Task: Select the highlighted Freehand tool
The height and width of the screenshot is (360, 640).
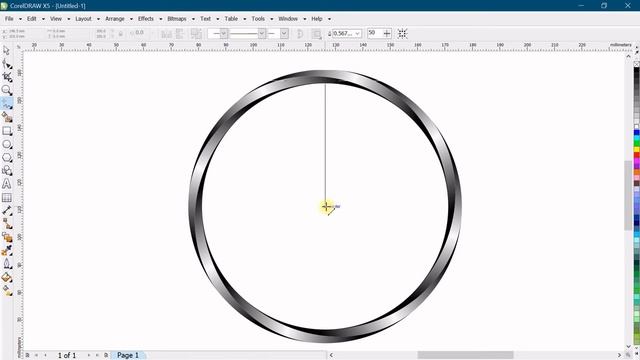Action: 7,104
